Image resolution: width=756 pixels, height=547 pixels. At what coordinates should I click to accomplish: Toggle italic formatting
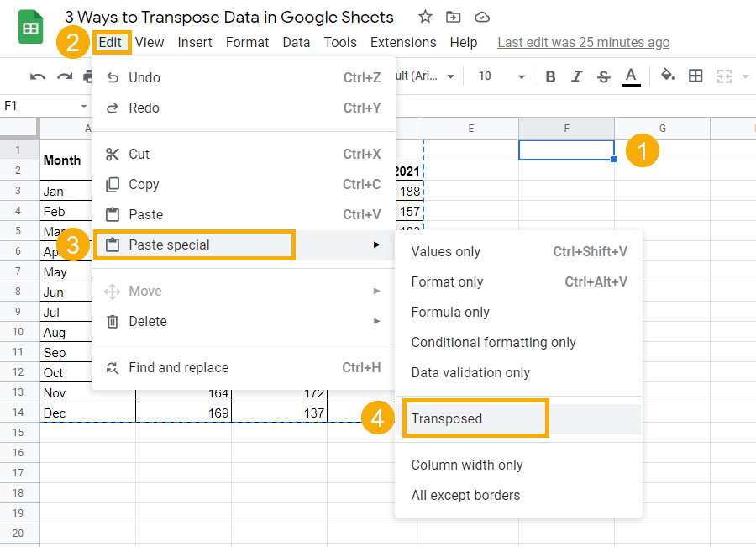point(577,76)
